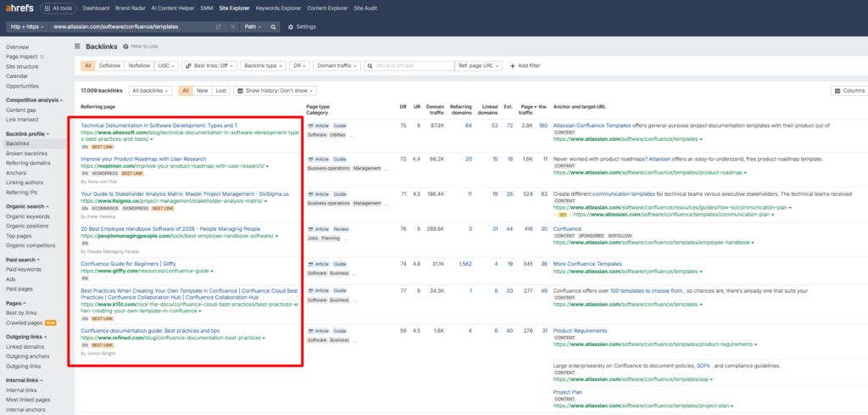Click referring domains value 1,562
This screenshot has width=868, height=415.
[x=465, y=264]
